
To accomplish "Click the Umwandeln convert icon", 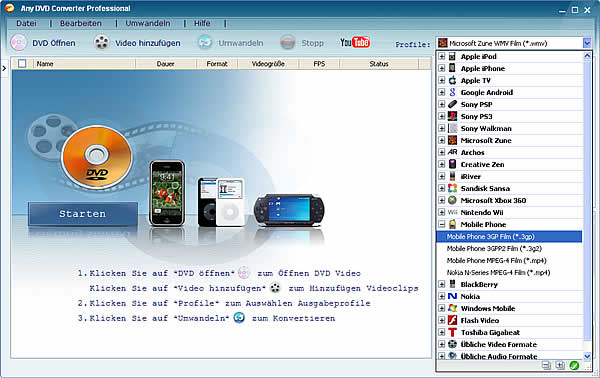I will point(205,42).
